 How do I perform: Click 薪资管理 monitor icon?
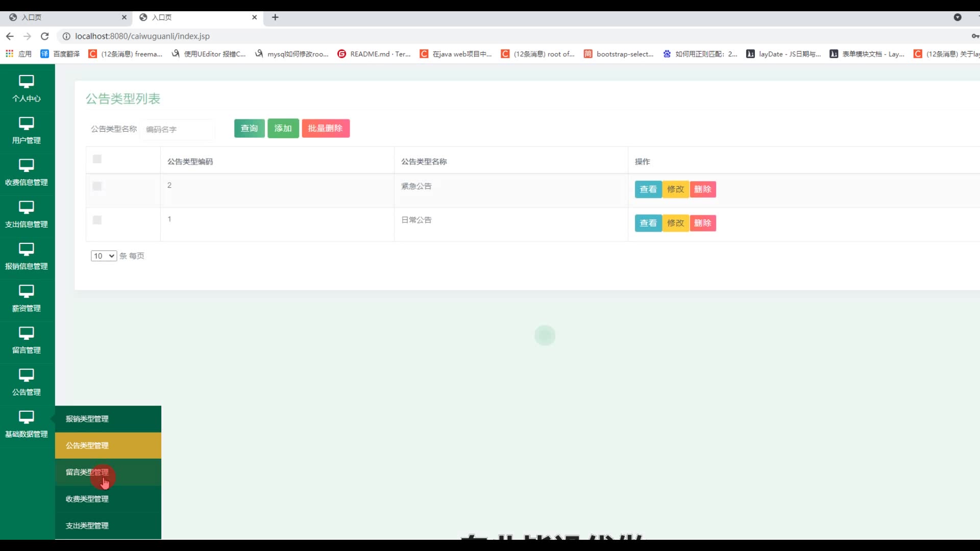point(26,291)
